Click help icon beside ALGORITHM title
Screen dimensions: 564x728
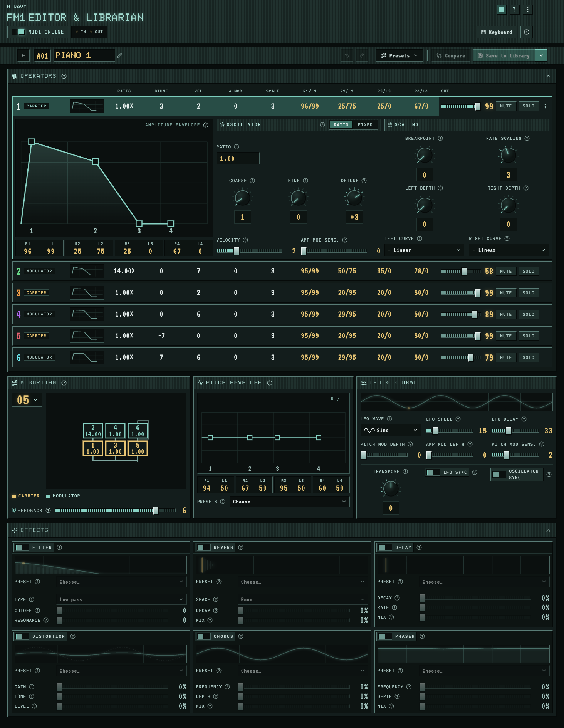[64, 383]
